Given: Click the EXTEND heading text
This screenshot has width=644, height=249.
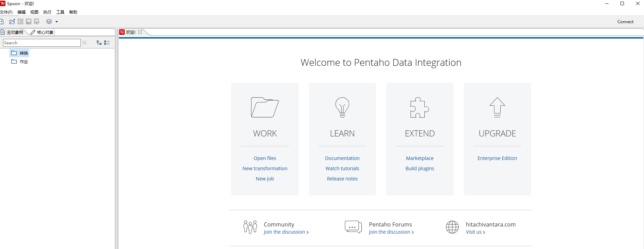Looking at the screenshot, I should pos(420,133).
